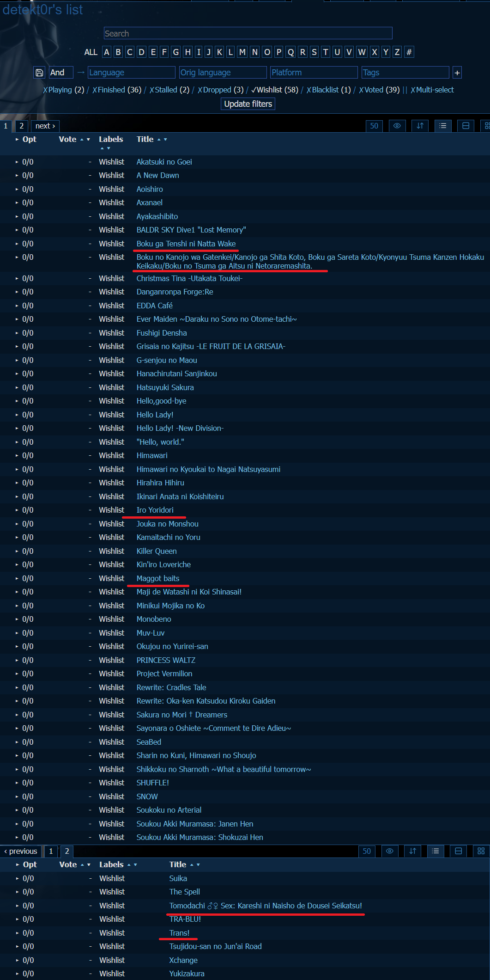
Task: Select current page 2 beside previous link
Action: tap(67, 851)
